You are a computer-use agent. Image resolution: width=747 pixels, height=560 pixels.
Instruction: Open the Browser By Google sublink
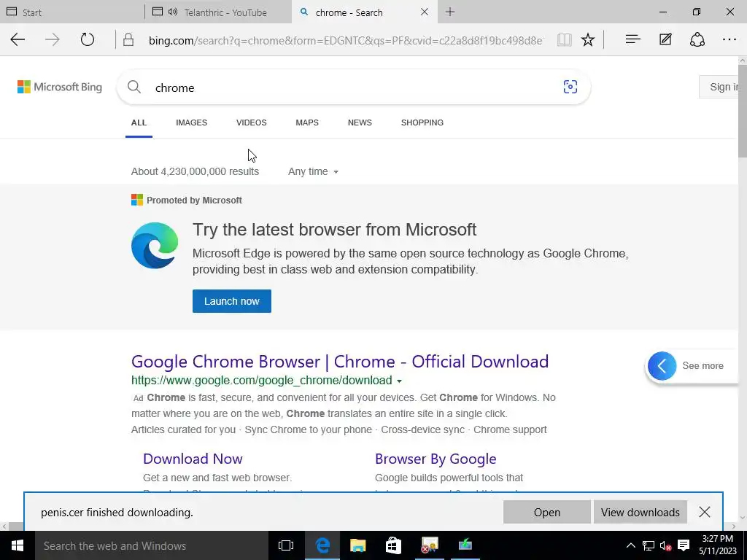436,459
